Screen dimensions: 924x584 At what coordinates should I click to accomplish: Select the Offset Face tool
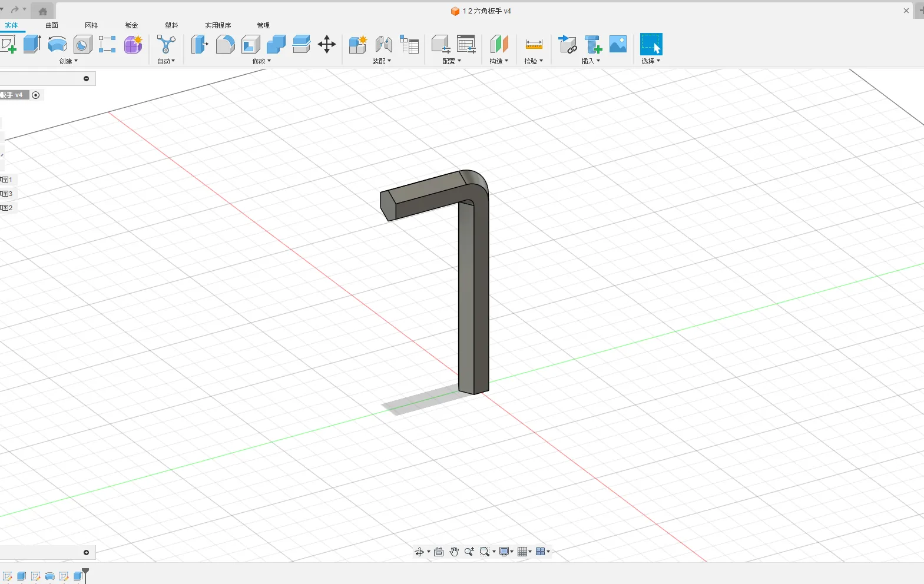[x=302, y=44]
